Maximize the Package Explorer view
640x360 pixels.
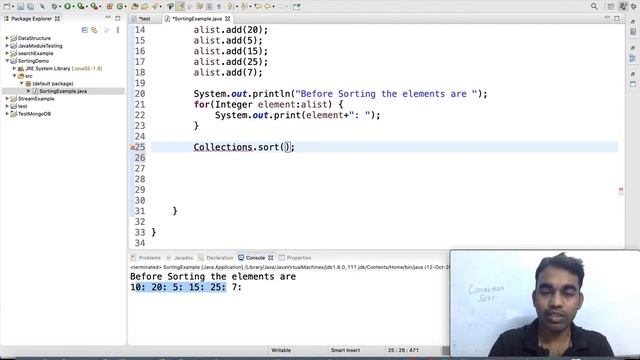point(118,18)
